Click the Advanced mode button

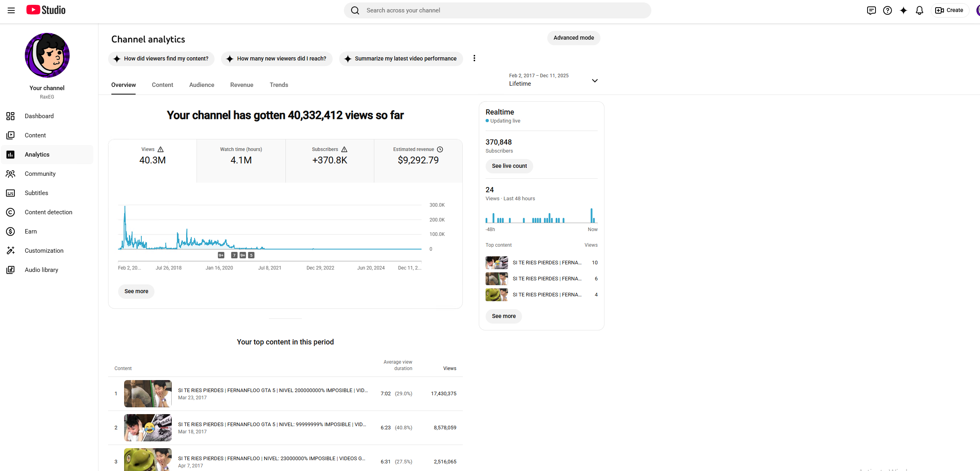point(573,38)
